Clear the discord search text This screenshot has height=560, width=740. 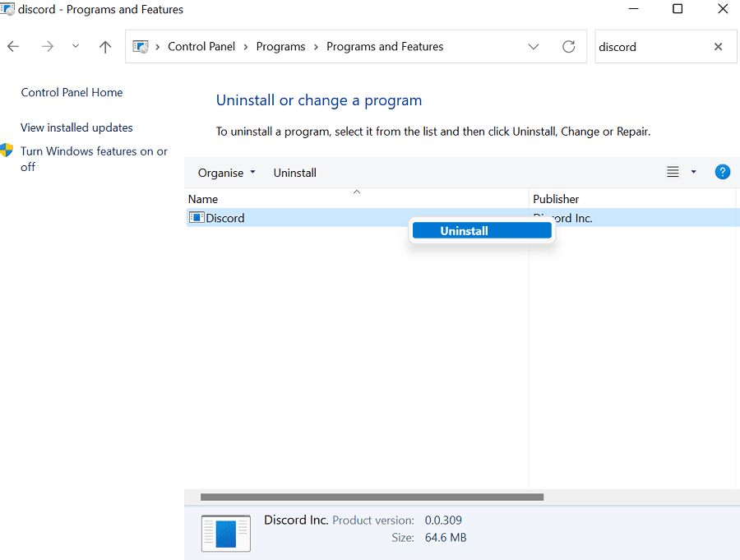click(718, 47)
